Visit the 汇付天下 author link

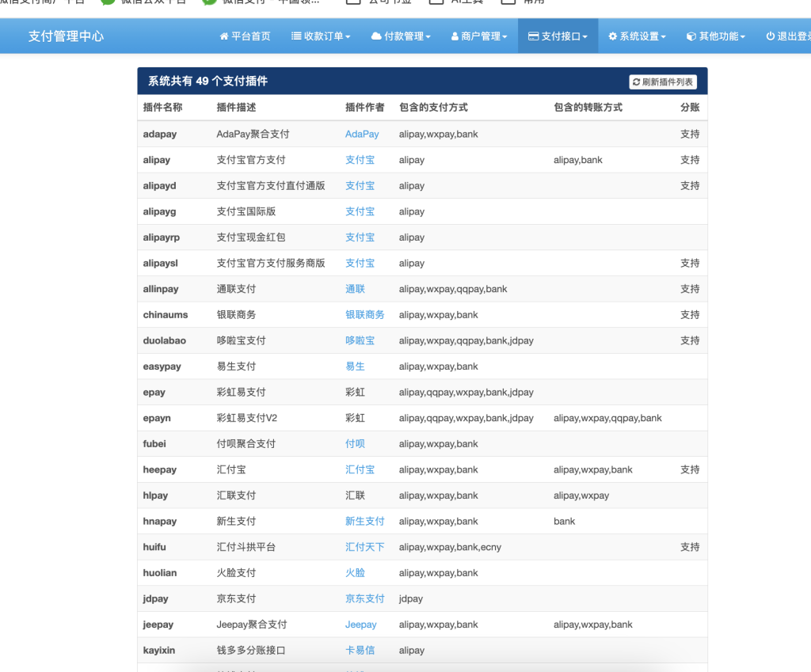point(364,547)
